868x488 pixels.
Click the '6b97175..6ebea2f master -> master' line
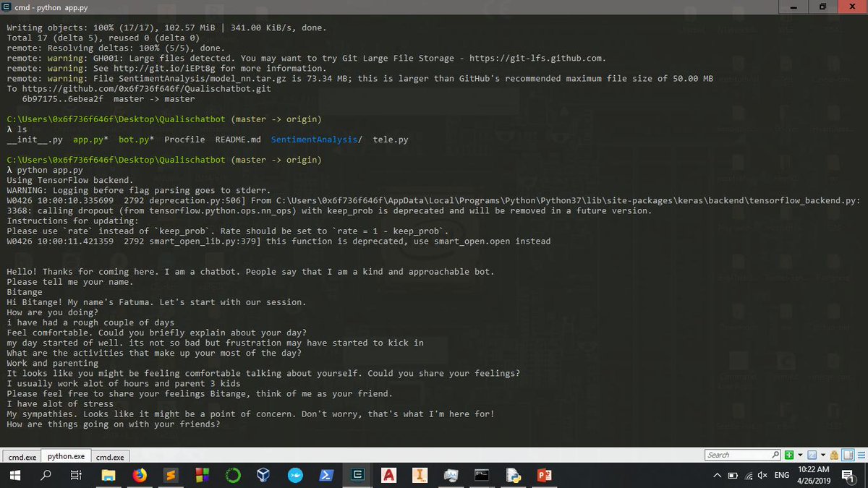coord(109,99)
